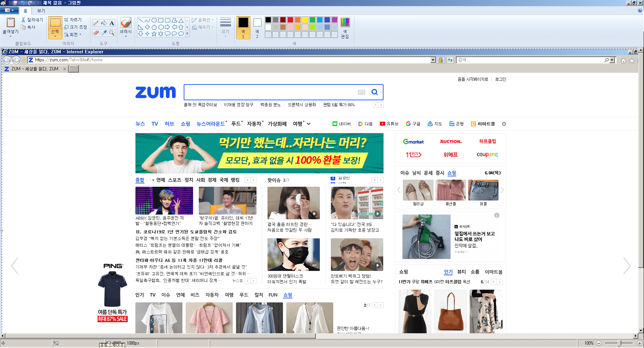This screenshot has width=644, height=348.
Task: Click the IE favorites star icon
Action: (632, 61)
